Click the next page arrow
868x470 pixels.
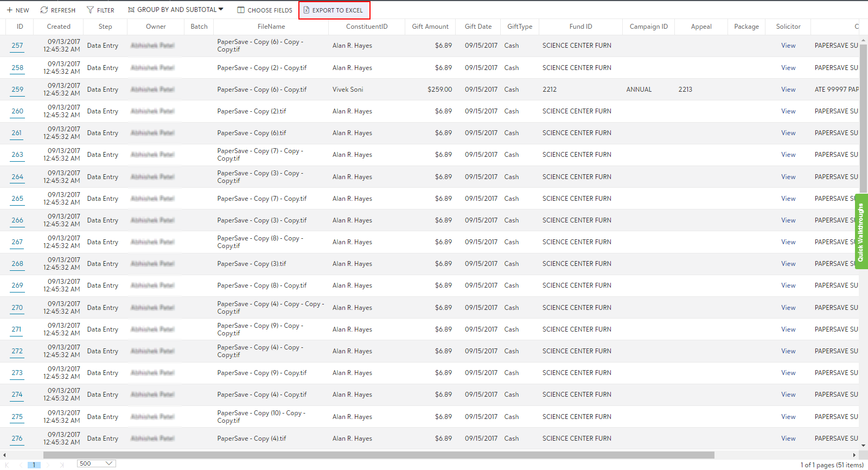[x=48, y=465]
